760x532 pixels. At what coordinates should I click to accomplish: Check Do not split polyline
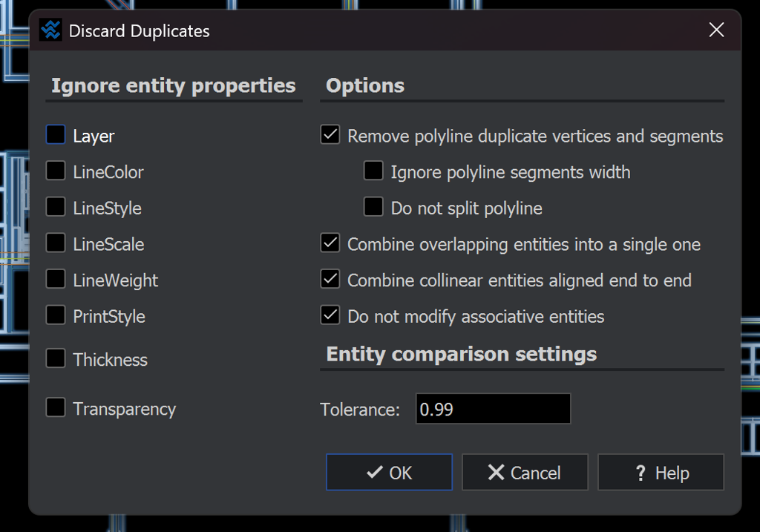[373, 208]
